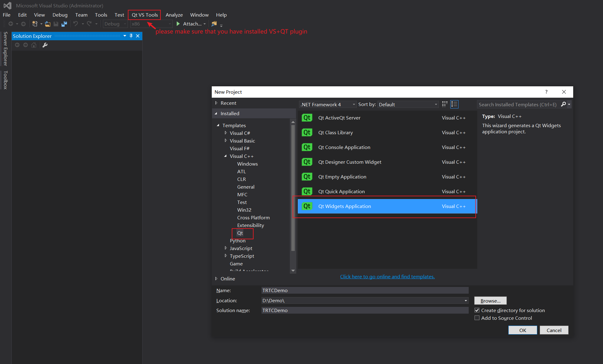Open the Qt VS Tools menu
The height and width of the screenshot is (364, 603).
(x=144, y=15)
